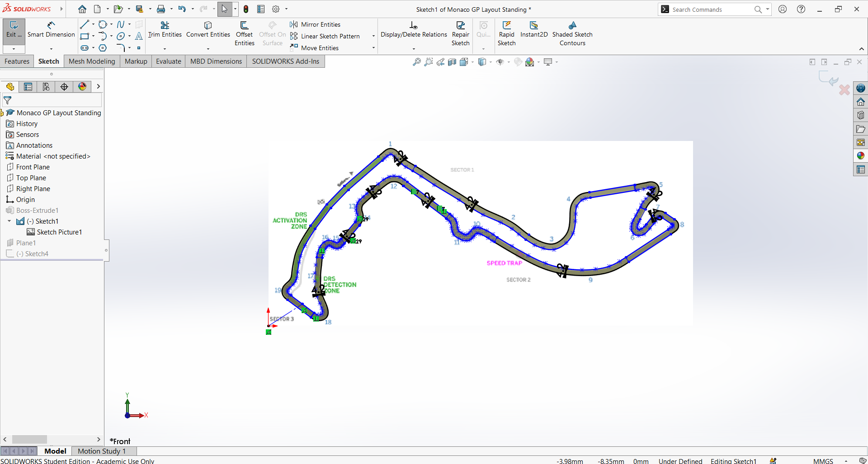Image resolution: width=868 pixels, height=464 pixels.
Task: Switch to the Markup tab
Action: (x=136, y=61)
